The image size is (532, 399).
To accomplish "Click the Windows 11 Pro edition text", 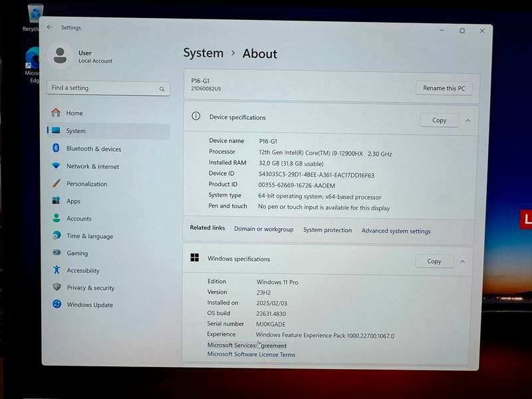I will [x=277, y=282].
